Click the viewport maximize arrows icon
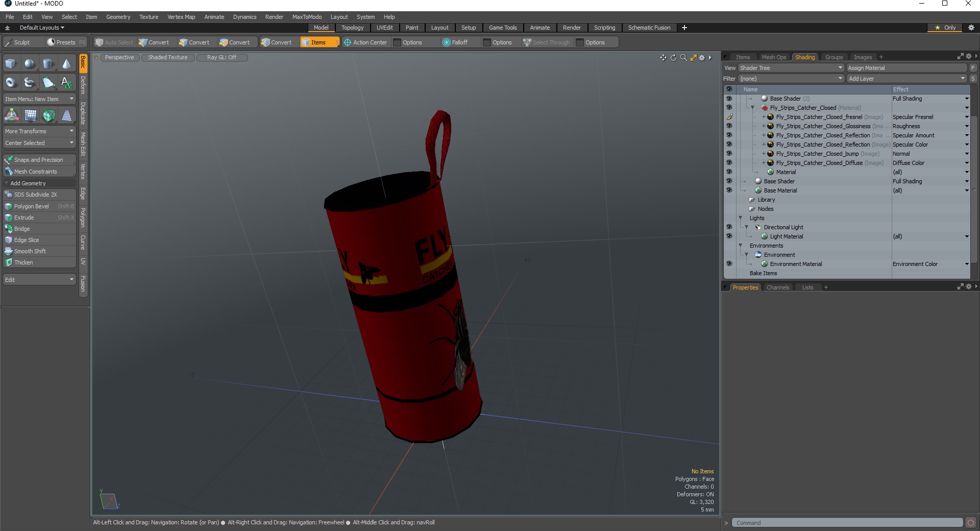This screenshot has height=531, width=980. point(693,58)
